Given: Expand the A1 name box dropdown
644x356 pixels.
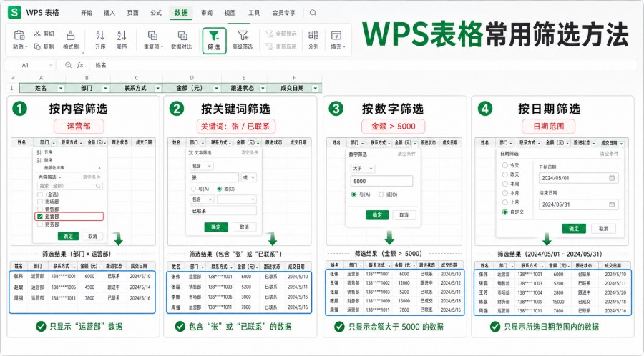Looking at the screenshot, I should 51,65.
